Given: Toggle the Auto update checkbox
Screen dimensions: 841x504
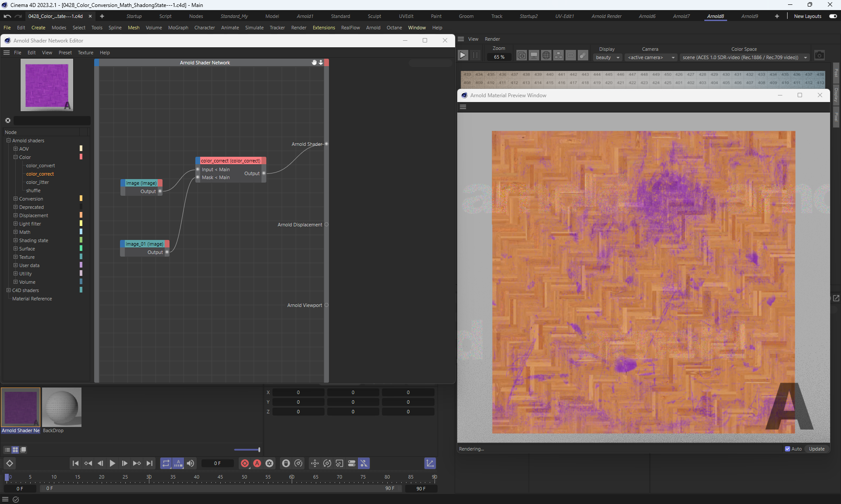Looking at the screenshot, I should (788, 449).
